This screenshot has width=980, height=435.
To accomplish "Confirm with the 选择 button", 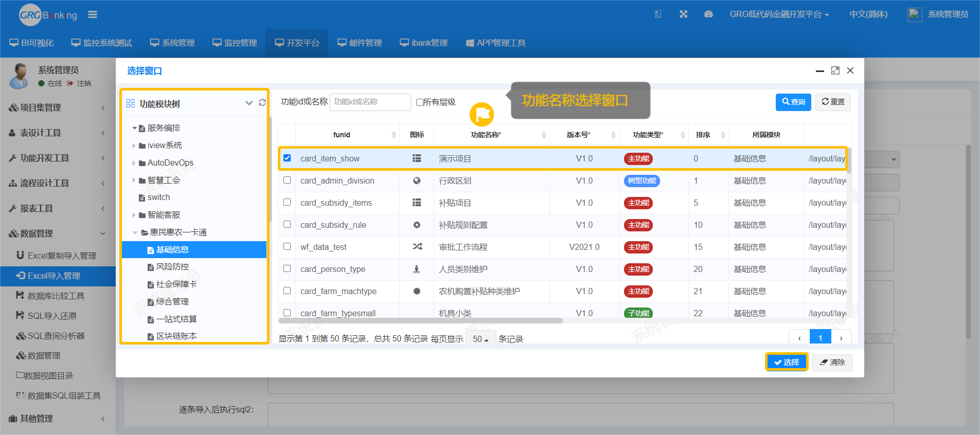I will [787, 362].
